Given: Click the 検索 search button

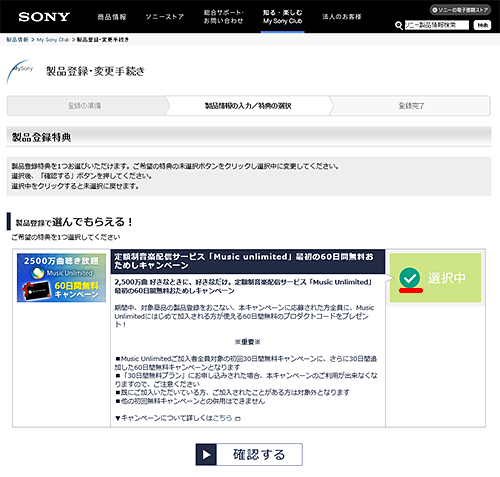Looking at the screenshot, I should [x=482, y=25].
